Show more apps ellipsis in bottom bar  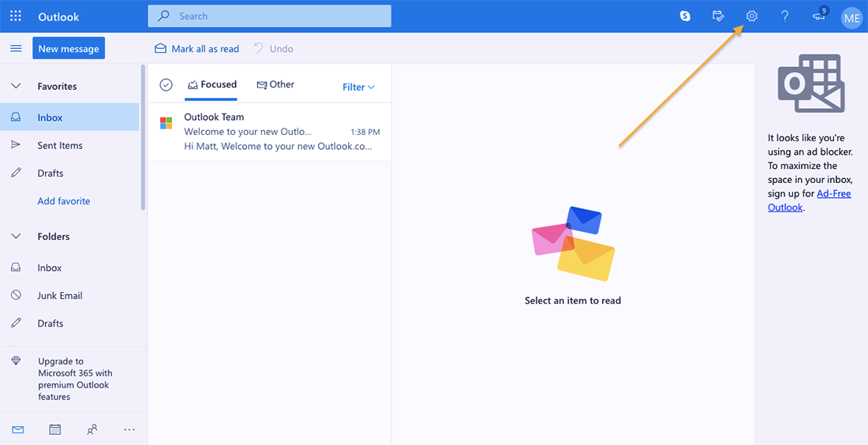[x=129, y=429]
